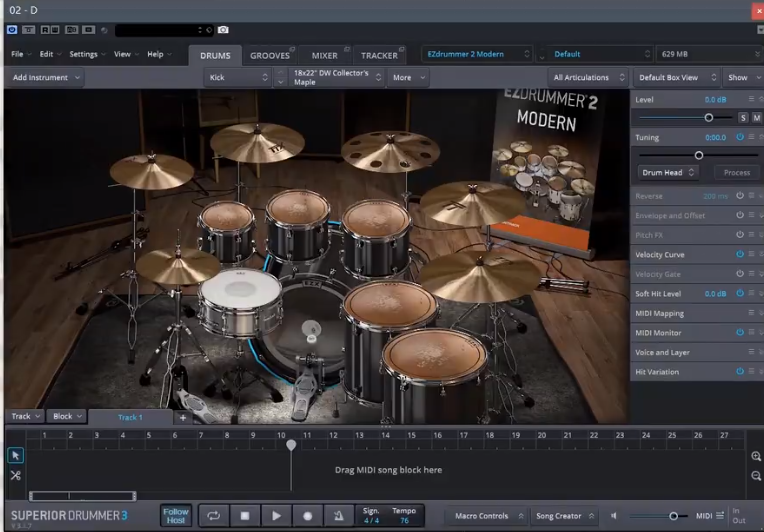
Task: Open the More dropdown
Action: 408,77
